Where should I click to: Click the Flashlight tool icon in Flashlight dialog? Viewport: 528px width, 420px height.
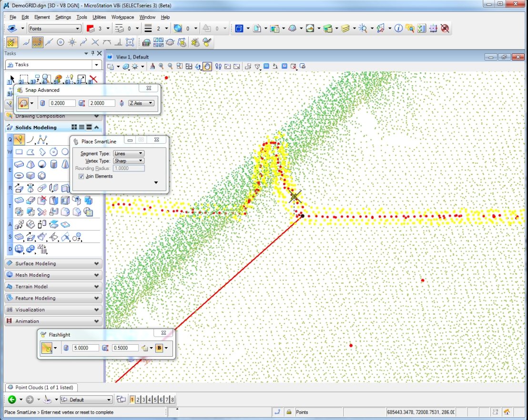click(47, 348)
